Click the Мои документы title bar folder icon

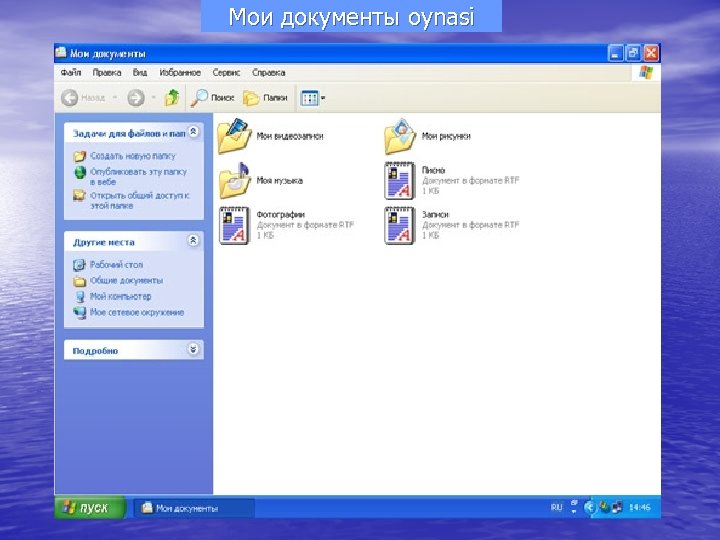[61, 52]
